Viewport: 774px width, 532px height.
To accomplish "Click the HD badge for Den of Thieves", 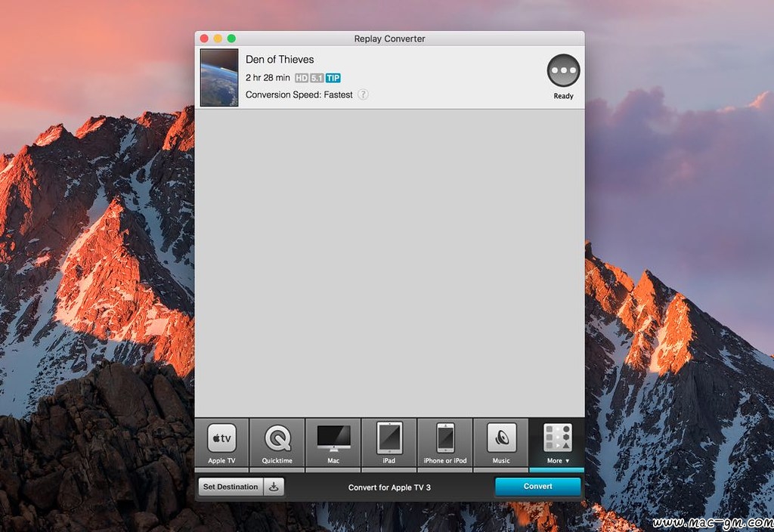I will pyautogui.click(x=302, y=78).
